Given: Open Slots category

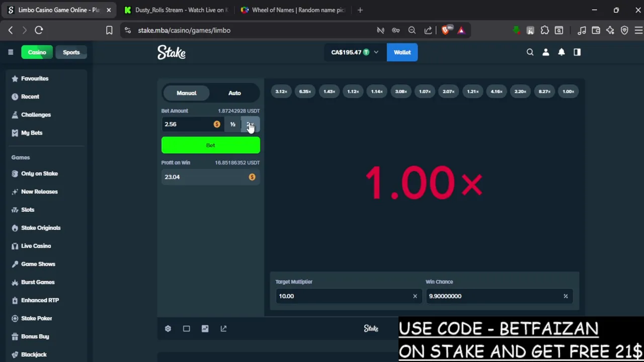Looking at the screenshot, I should [x=28, y=210].
